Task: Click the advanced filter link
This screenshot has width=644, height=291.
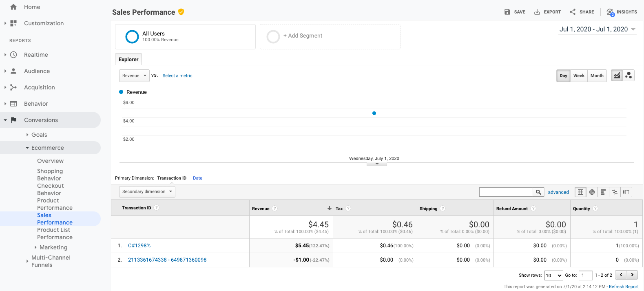Action: point(558,192)
